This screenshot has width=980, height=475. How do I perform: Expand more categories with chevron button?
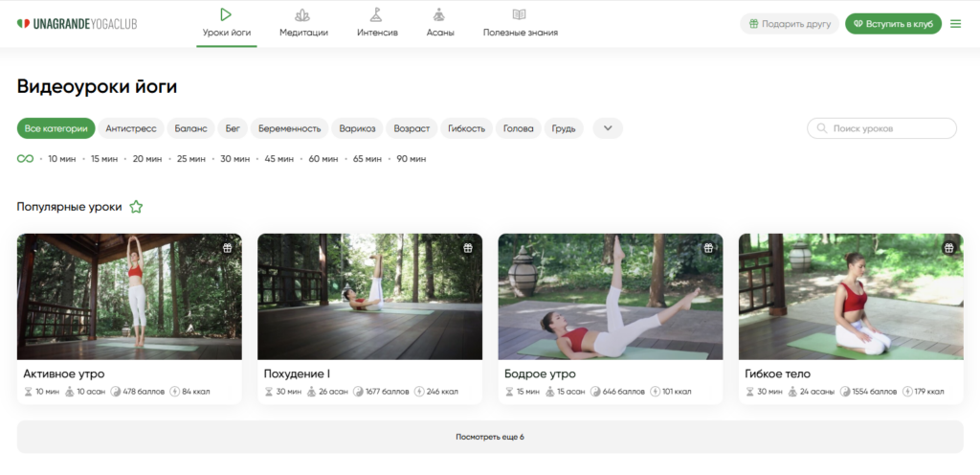coord(608,128)
